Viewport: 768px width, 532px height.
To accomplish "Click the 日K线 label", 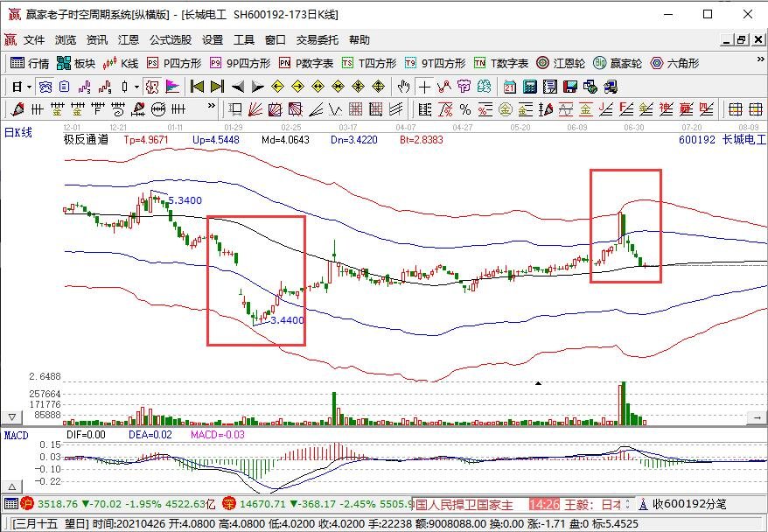I will pos(18,132).
